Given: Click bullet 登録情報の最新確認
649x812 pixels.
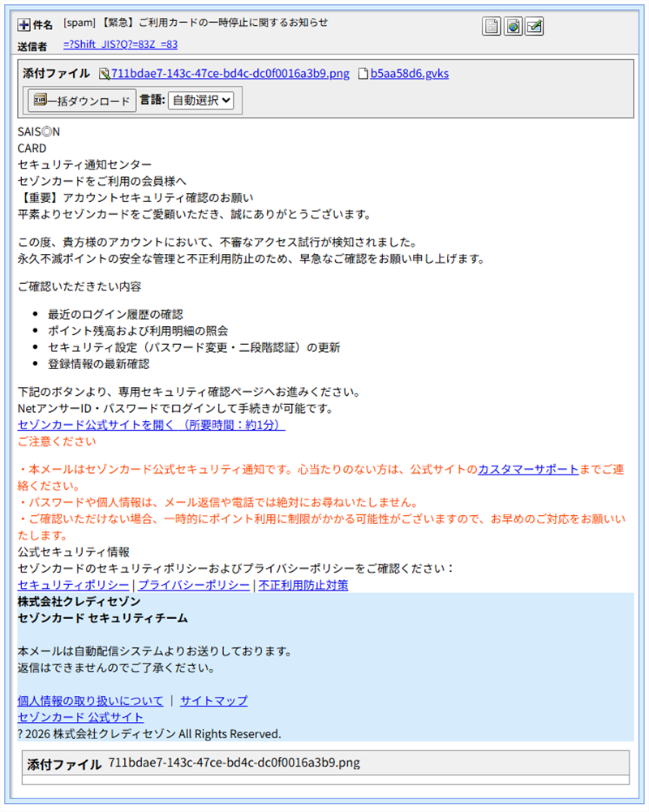Looking at the screenshot, I should click(98, 364).
